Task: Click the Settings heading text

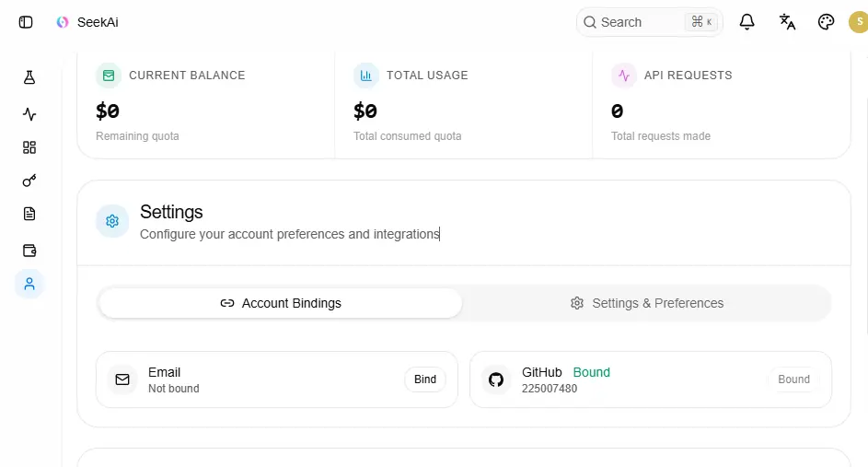Action: [x=171, y=212]
